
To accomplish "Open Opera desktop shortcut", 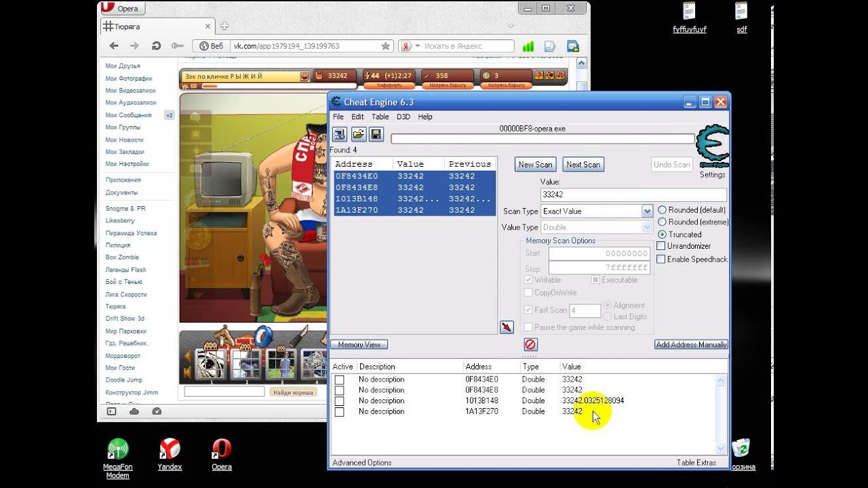I will 222,453.
